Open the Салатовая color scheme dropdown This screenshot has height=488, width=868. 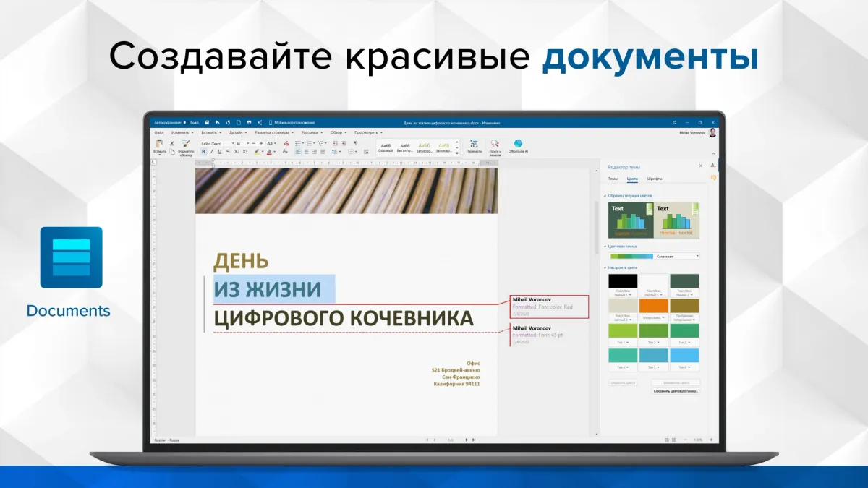click(677, 256)
